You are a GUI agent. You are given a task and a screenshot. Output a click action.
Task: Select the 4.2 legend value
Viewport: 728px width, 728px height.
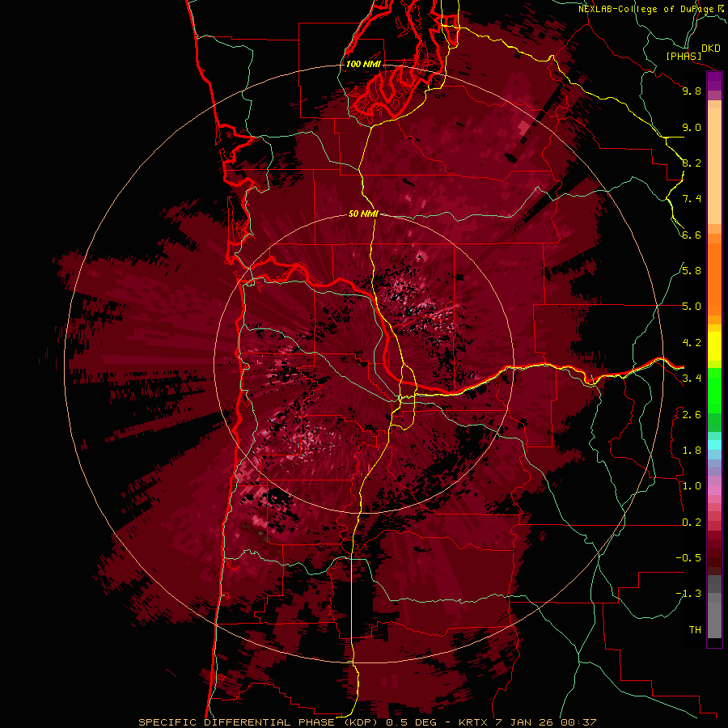click(x=692, y=343)
